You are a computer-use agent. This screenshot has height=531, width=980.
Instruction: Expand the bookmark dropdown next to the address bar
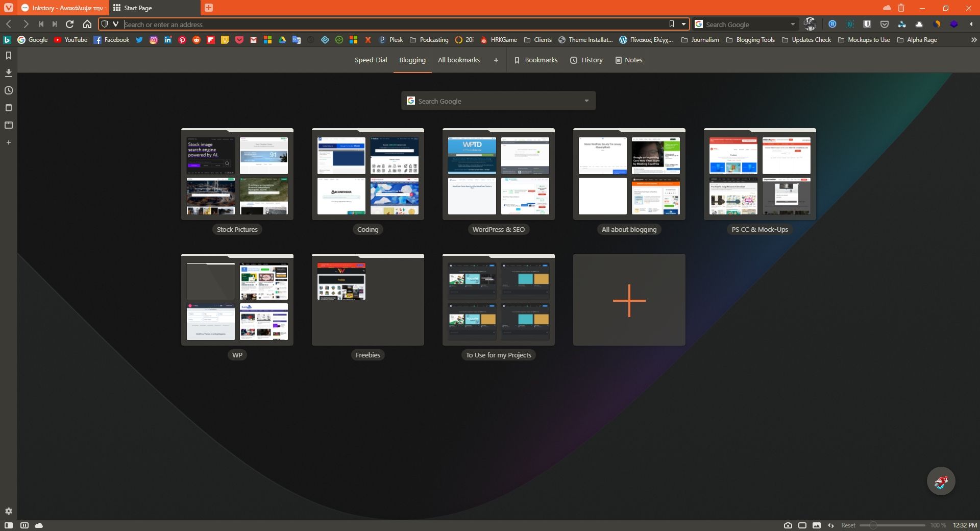pos(684,24)
